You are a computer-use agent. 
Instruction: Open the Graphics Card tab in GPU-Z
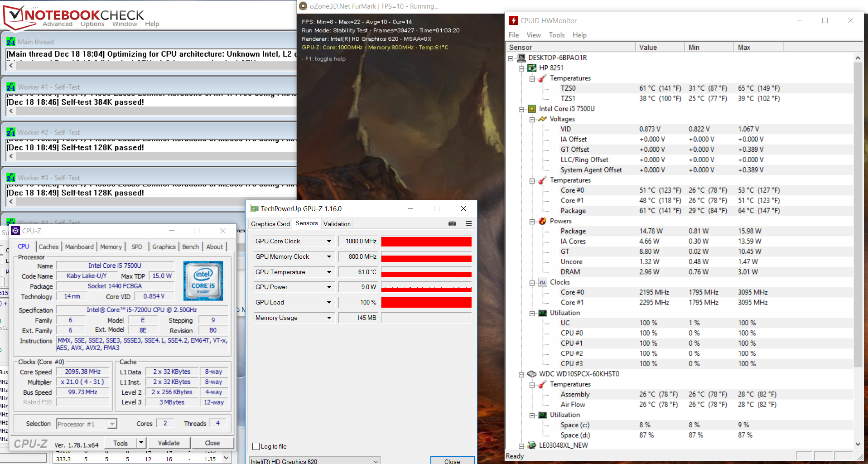pos(270,224)
